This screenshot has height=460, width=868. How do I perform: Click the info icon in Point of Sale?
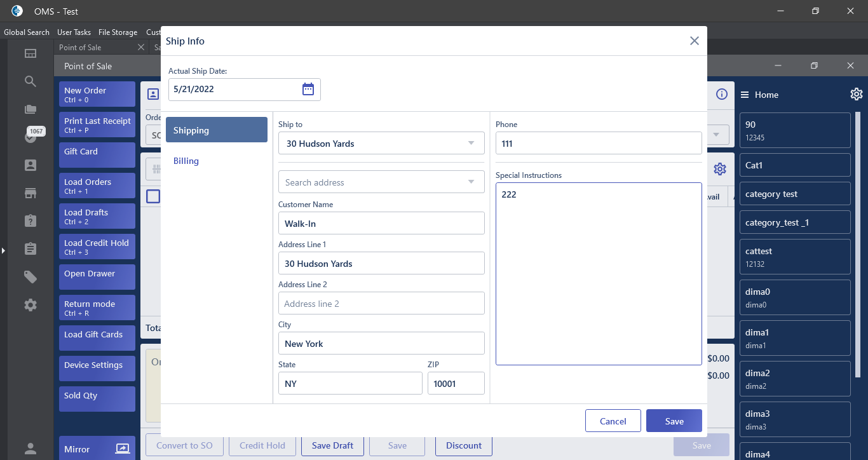[x=721, y=94]
